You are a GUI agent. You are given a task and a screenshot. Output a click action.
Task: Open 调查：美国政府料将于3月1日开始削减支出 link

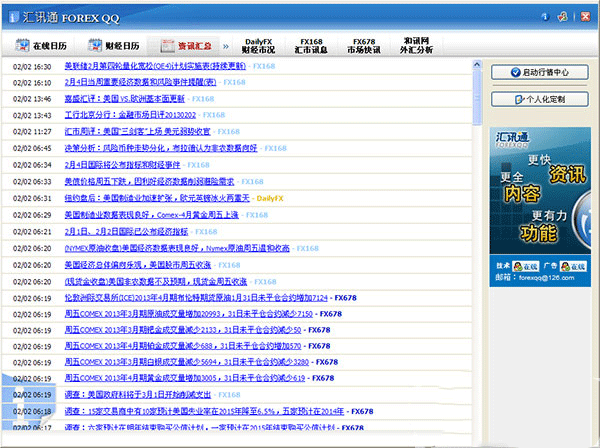tap(138, 394)
